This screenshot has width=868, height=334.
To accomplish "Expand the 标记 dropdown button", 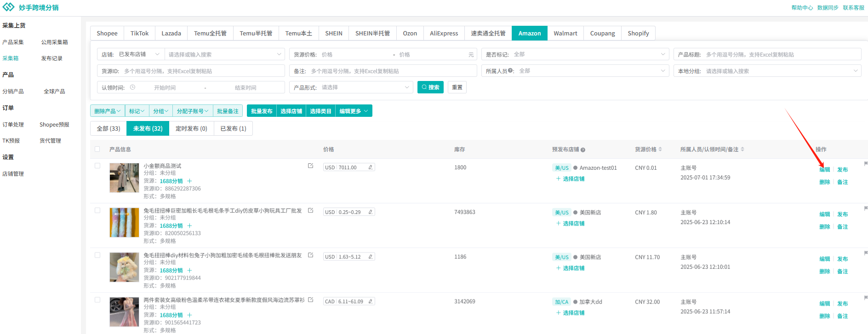I will click(137, 111).
